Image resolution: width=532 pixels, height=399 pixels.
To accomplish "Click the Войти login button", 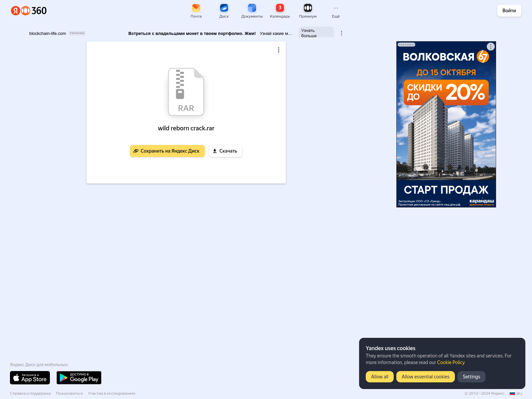I will (509, 11).
